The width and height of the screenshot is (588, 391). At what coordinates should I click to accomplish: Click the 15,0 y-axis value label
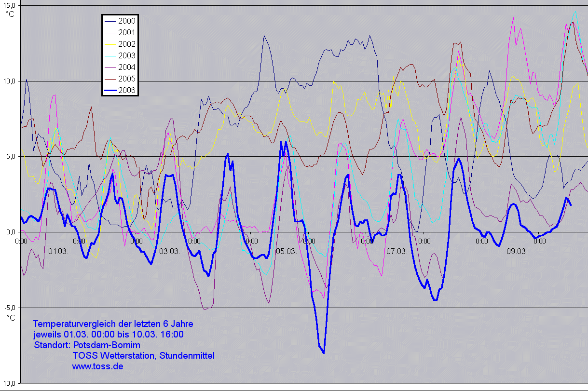[x=10, y=5]
